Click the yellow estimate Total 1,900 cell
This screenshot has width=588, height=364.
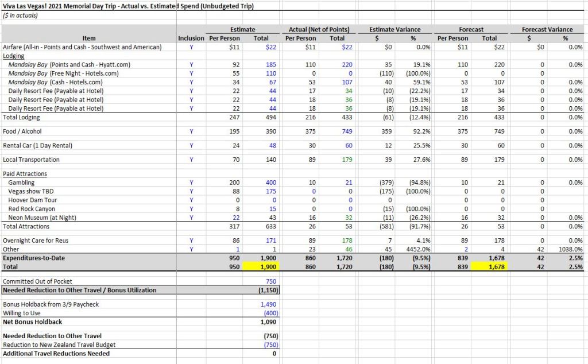point(268,267)
